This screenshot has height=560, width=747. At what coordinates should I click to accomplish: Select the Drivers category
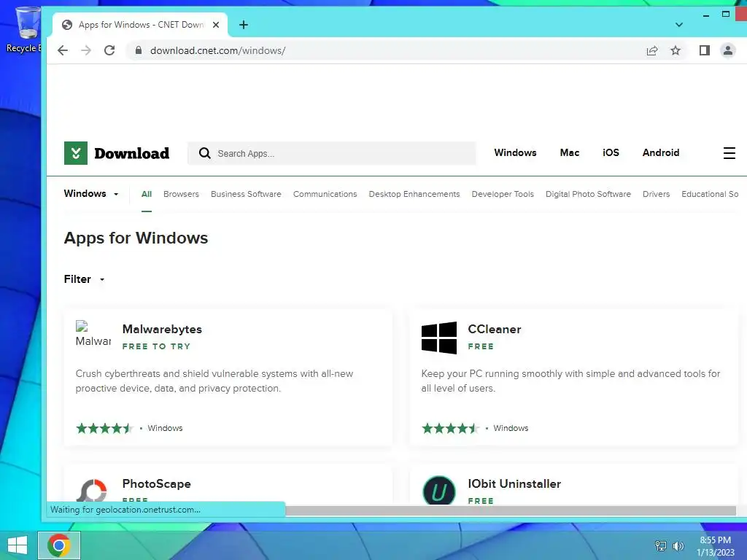[656, 194]
